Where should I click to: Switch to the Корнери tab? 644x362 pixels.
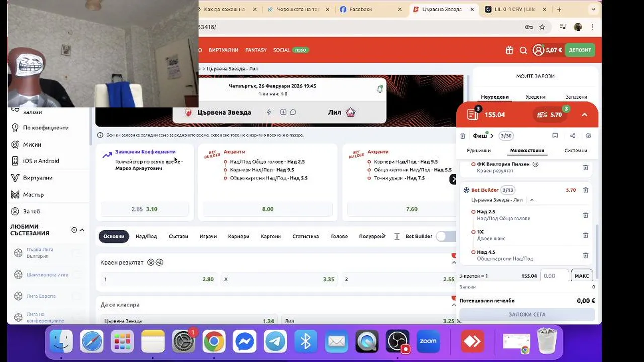pos(238,236)
